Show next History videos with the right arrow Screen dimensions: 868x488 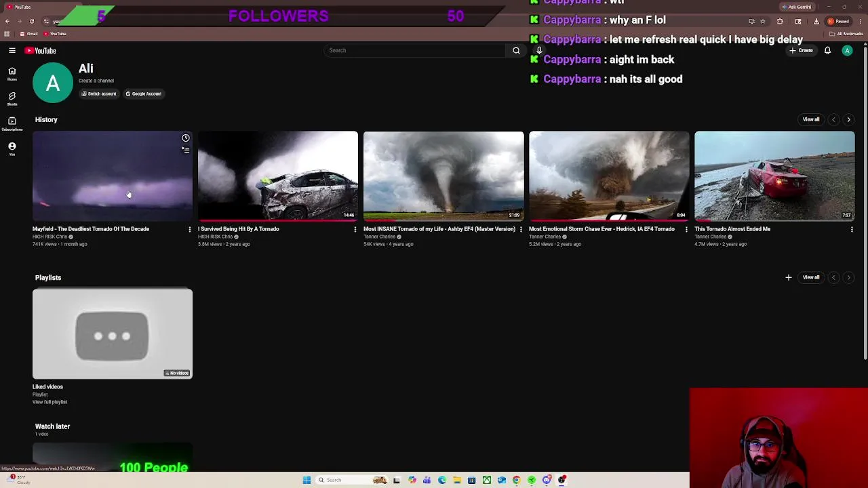[848, 119]
